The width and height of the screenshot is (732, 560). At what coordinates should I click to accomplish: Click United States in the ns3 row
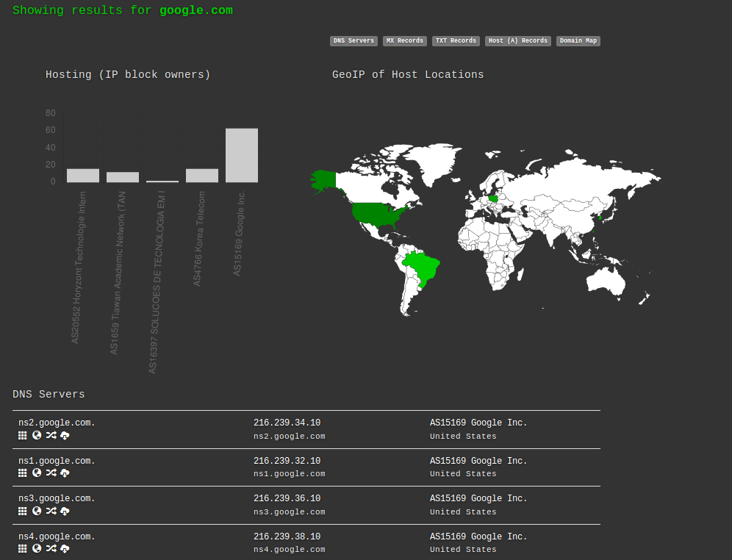click(x=463, y=512)
